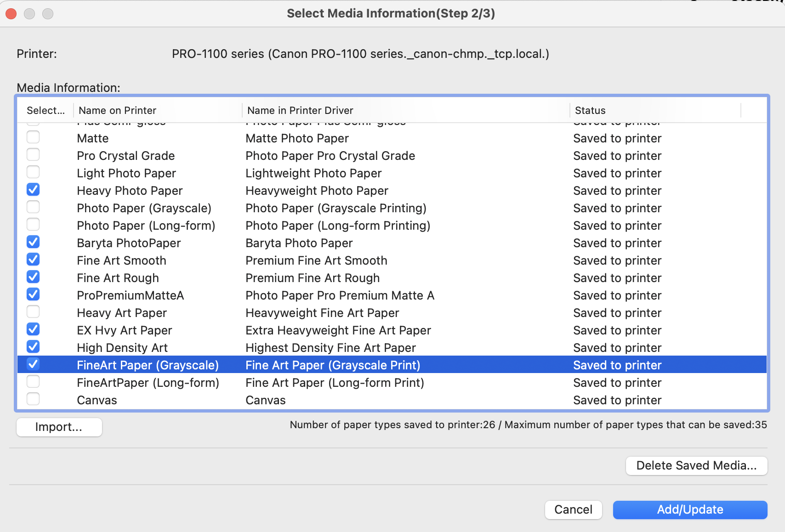Uncheck Fine Art Smooth media
785x532 pixels.
33,259
